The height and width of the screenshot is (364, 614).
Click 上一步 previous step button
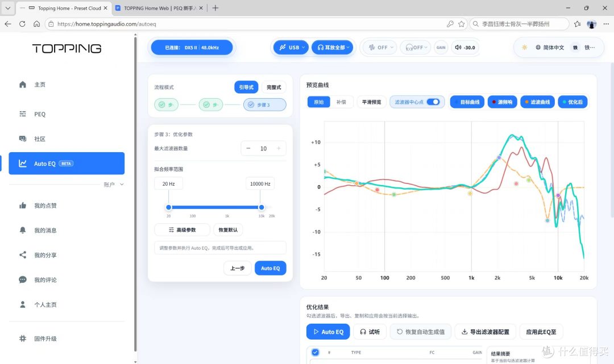237,268
